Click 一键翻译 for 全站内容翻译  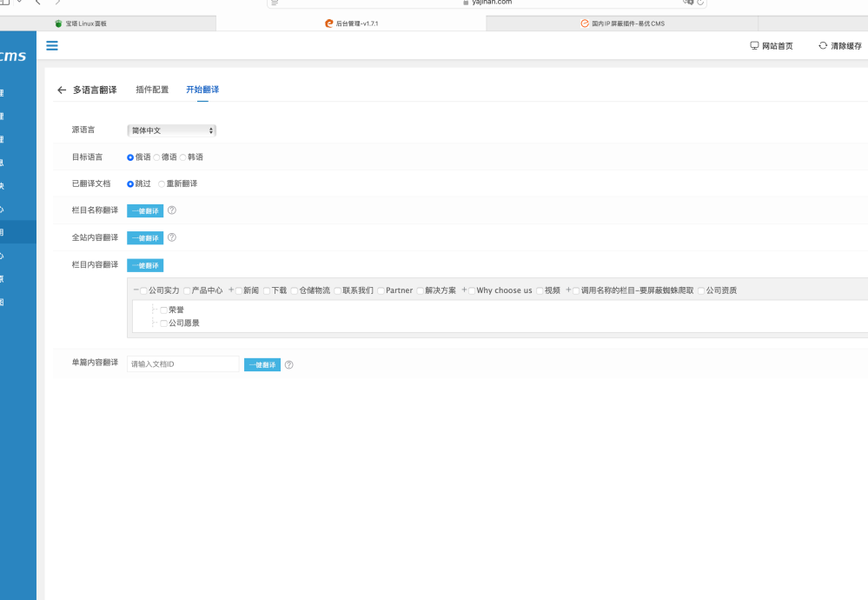point(145,237)
